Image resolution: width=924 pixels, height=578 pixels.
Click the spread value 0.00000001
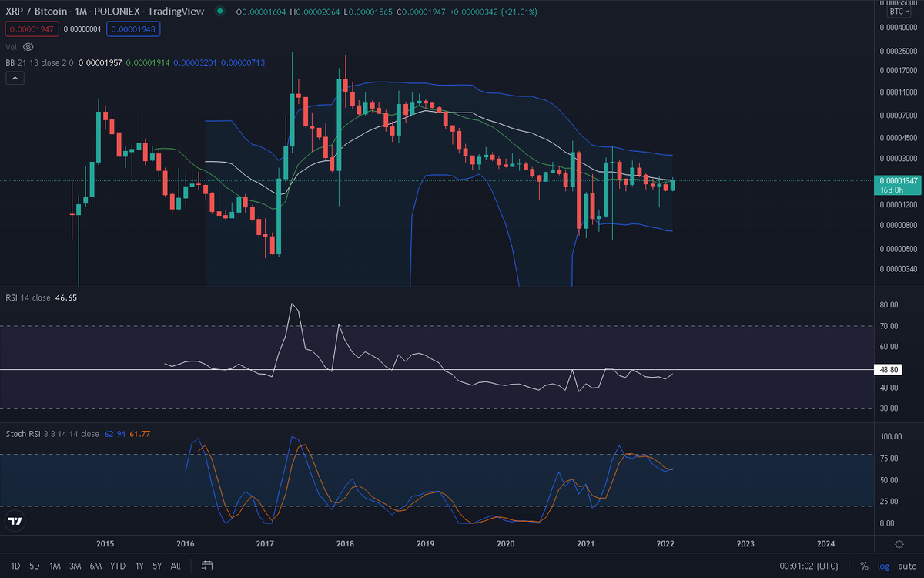coord(82,29)
